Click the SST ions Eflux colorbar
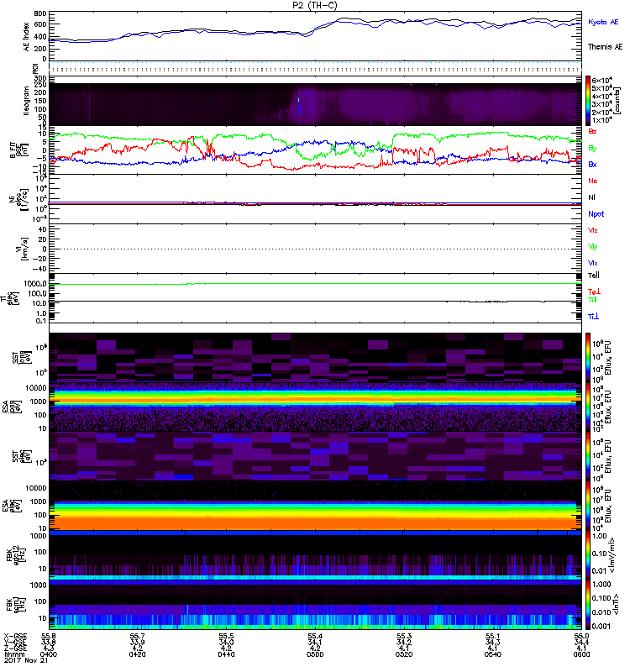The image size is (630, 672). (x=588, y=358)
